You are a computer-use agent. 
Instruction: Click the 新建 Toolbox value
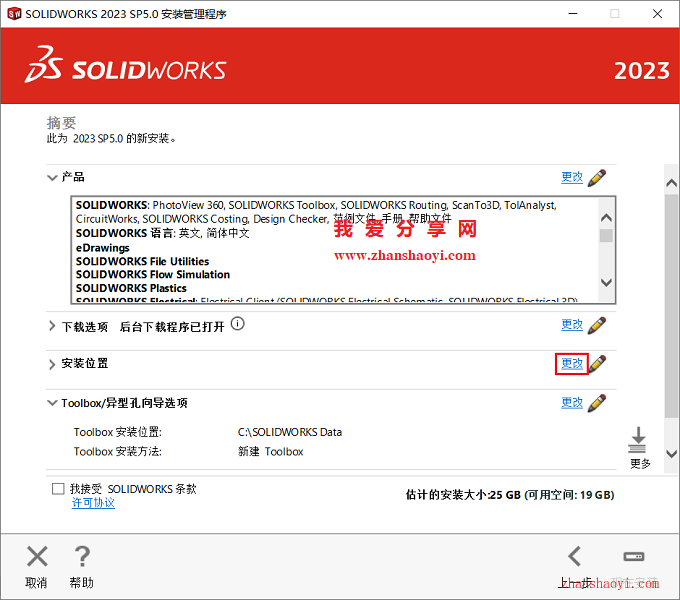click(x=271, y=452)
